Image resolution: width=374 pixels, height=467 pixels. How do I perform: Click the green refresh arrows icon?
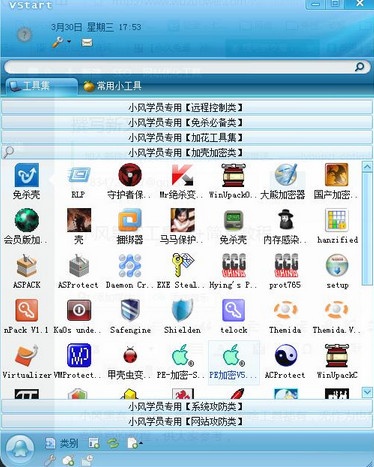tap(113, 443)
